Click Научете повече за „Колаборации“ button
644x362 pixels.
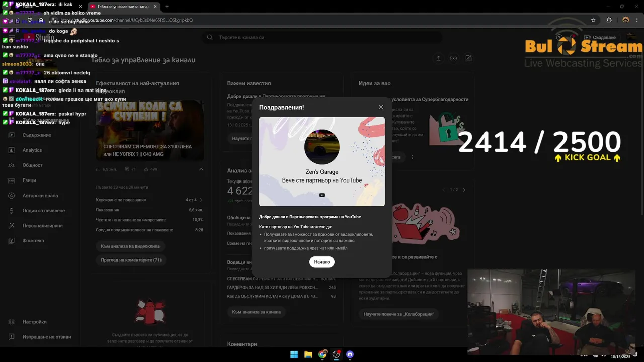click(398, 314)
